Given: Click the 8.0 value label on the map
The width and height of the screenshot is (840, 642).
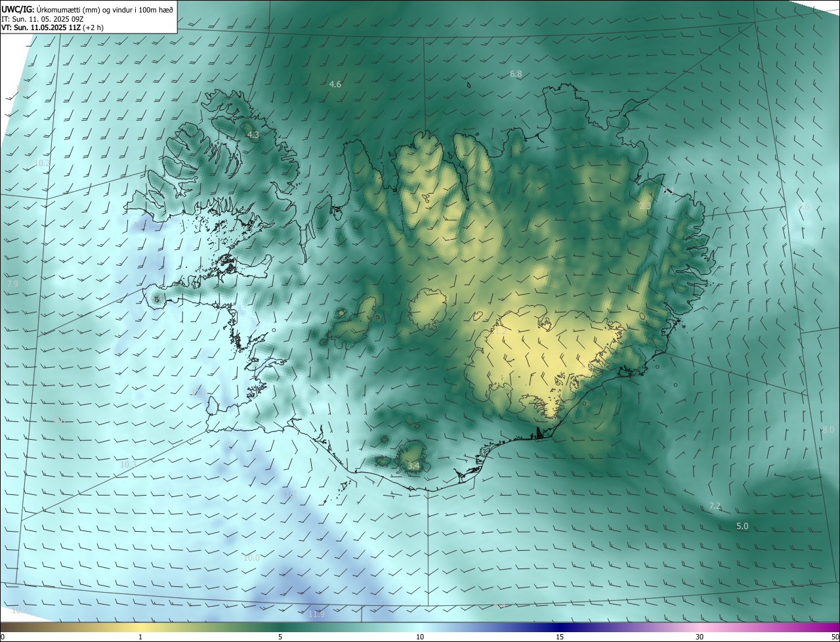Looking at the screenshot, I should [x=828, y=430].
